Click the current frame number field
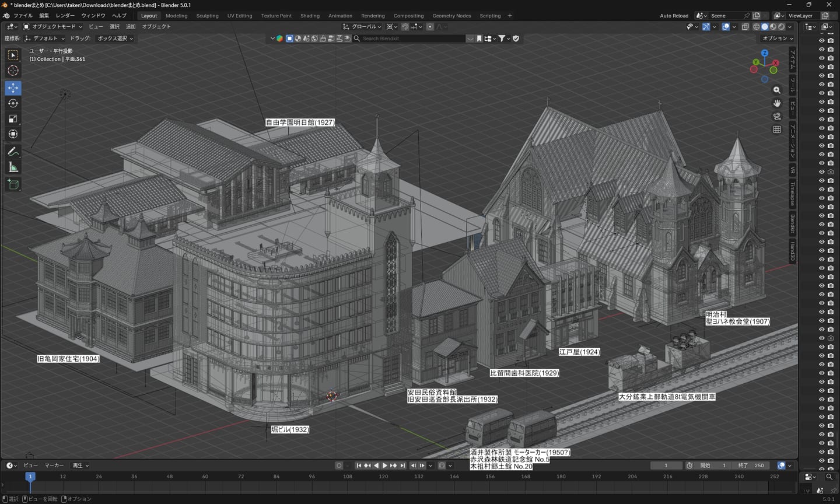The height and width of the screenshot is (504, 840). (x=666, y=466)
